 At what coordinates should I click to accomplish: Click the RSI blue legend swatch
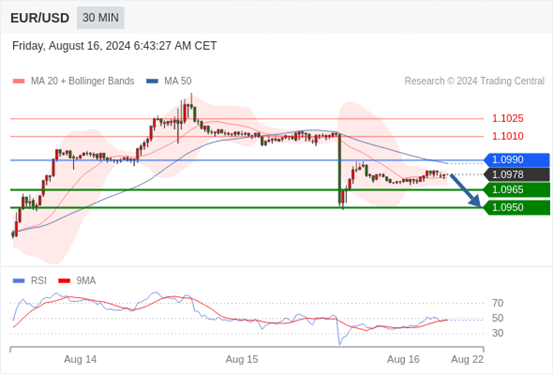19,281
